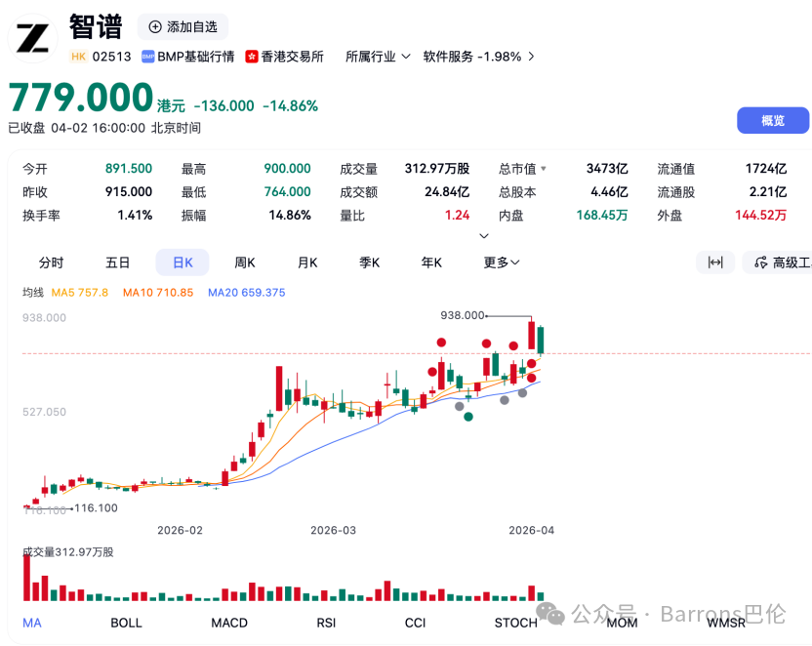Click the HK market badge icon
Viewport: 812px width, 646px height.
click(79, 57)
